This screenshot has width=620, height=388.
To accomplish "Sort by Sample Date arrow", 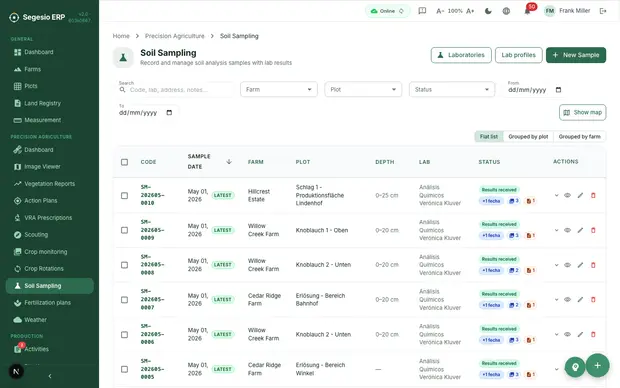I will (x=229, y=162).
